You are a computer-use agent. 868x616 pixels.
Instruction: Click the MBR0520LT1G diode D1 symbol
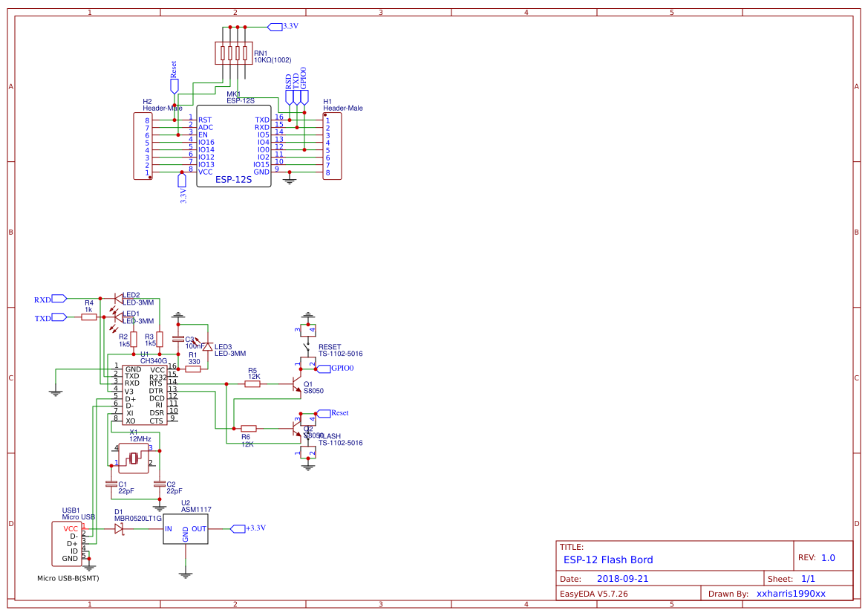click(119, 528)
